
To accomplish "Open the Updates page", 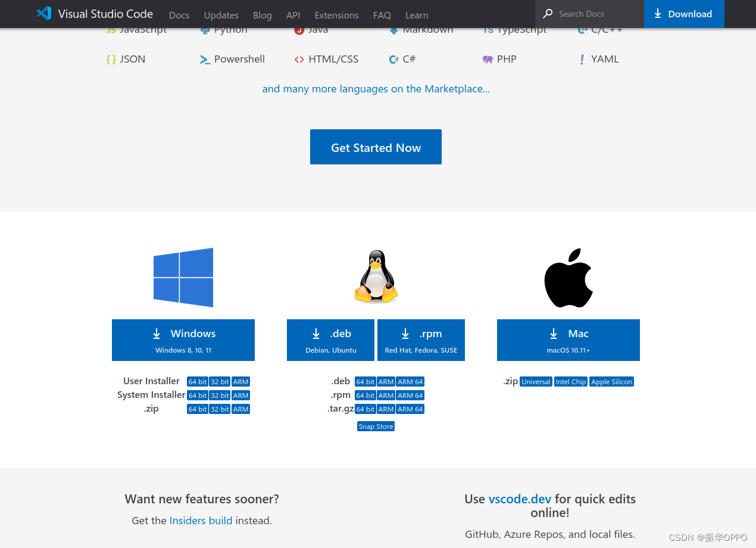I will 221,15.
